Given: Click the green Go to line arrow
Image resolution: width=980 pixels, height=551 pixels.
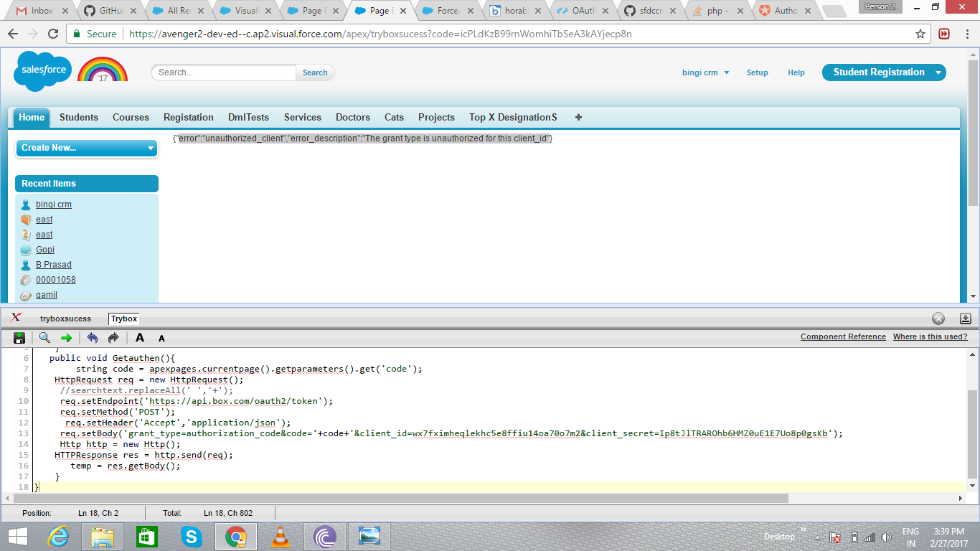Looking at the screenshot, I should click(66, 338).
